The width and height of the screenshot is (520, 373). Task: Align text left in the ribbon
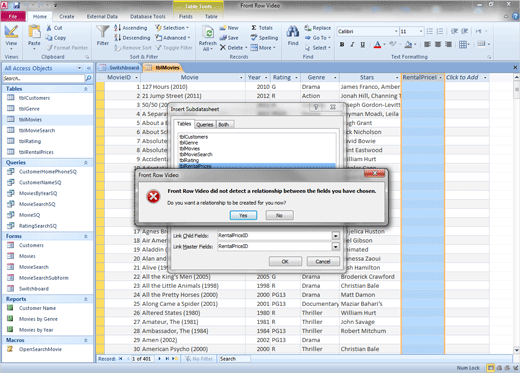pos(428,44)
